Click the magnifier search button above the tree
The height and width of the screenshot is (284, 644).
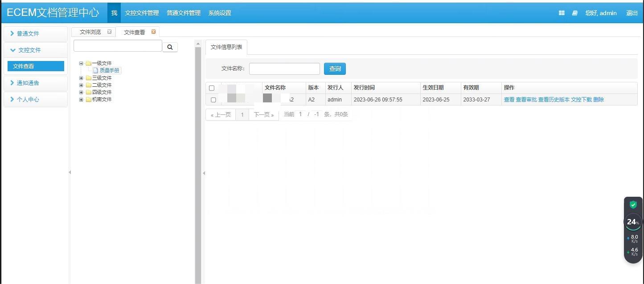coord(170,47)
